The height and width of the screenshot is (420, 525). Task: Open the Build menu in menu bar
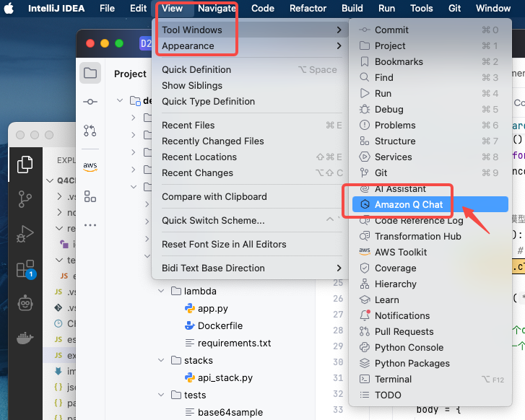(352, 9)
